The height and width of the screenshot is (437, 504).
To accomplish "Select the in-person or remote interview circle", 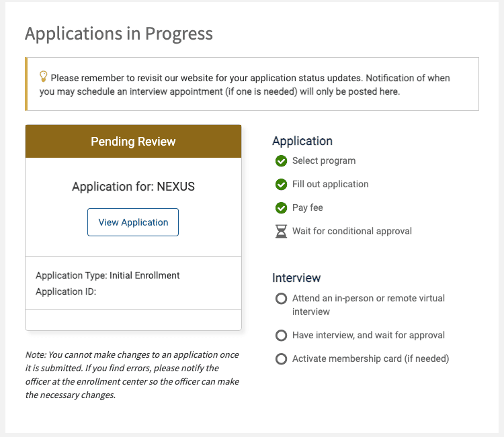I will coord(281,299).
